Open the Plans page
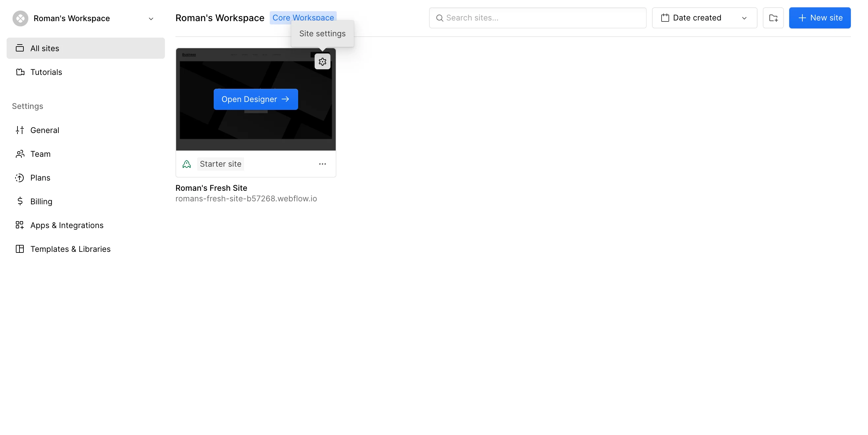868x435 pixels. click(86, 178)
